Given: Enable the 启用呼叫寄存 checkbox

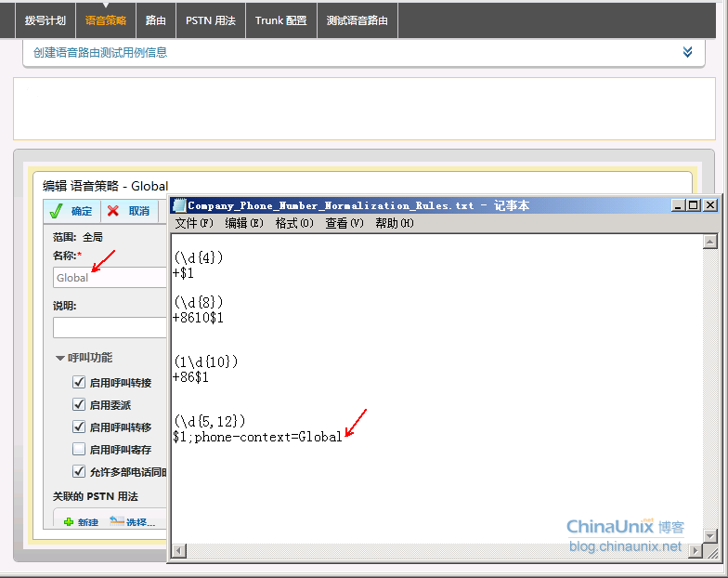Looking at the screenshot, I should tap(79, 449).
